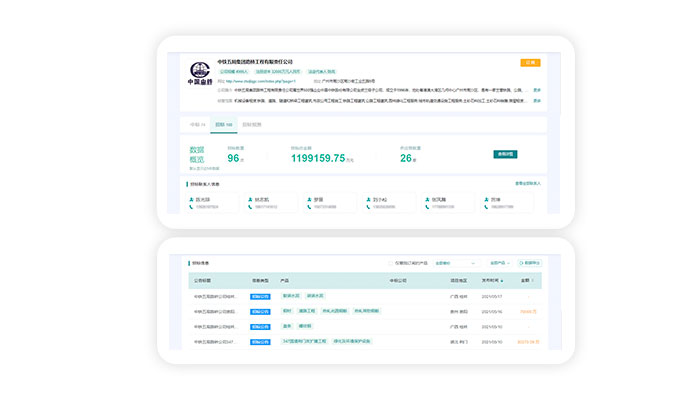Click the 公告标题 column header
This screenshot has width=688, height=408.
[x=202, y=280]
